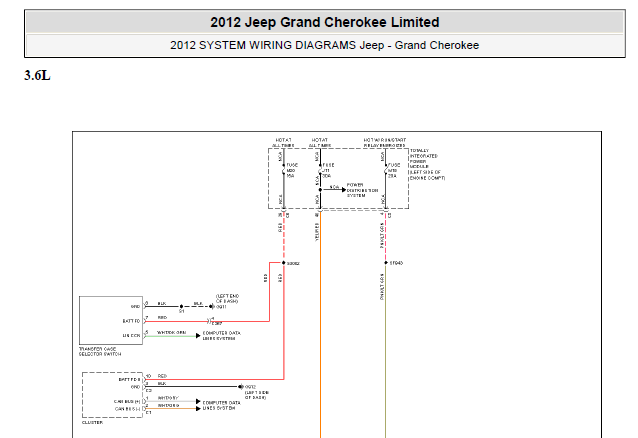Image resolution: width=638 pixels, height=438 pixels.
Task: Click 'WHT/ORG' wire label at cluster pin 2
Action: point(168,405)
